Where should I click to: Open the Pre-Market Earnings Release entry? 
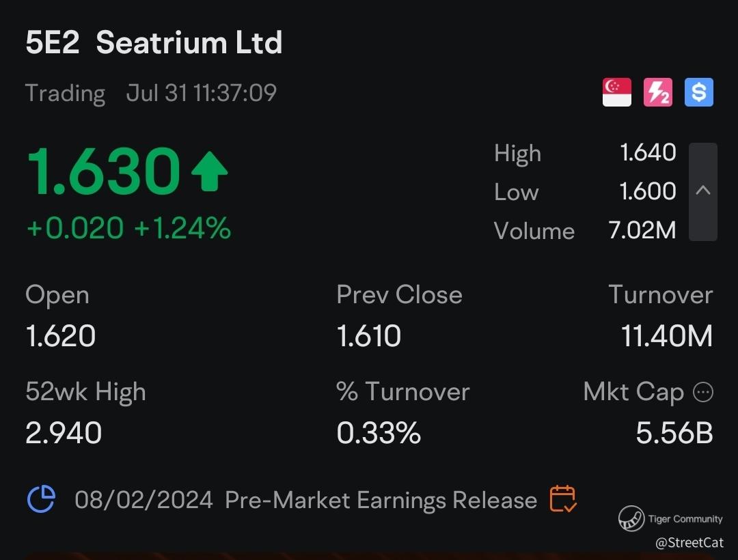tap(381, 500)
